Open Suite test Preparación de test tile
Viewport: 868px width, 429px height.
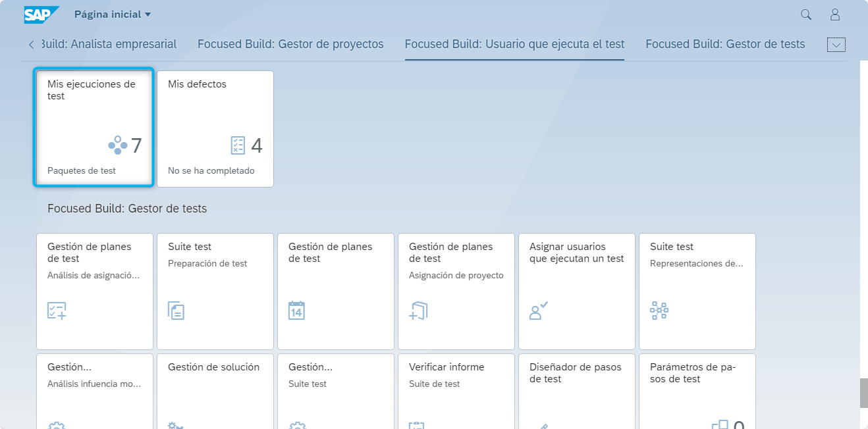215,291
